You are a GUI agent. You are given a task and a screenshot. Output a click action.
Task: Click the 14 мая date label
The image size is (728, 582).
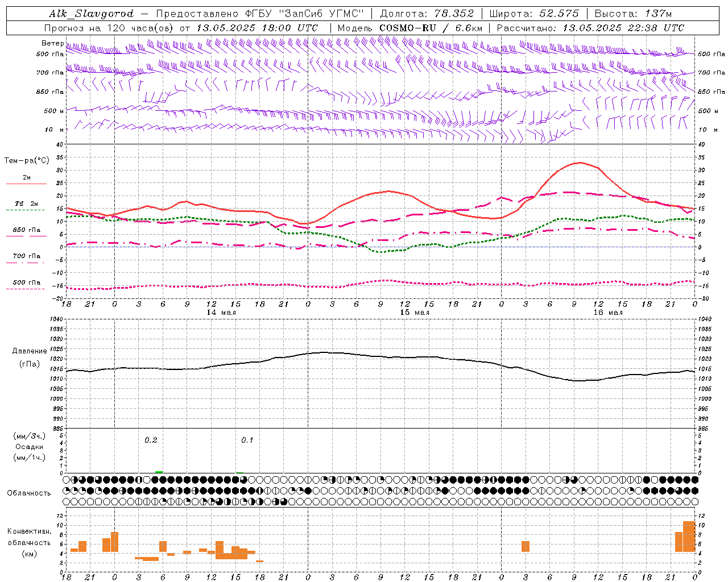click(221, 313)
